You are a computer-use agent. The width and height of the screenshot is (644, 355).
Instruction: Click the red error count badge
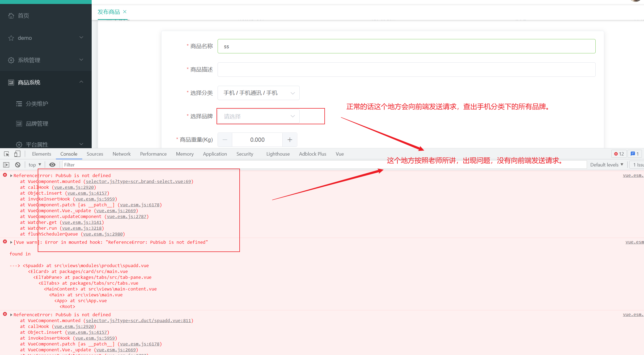(x=619, y=154)
